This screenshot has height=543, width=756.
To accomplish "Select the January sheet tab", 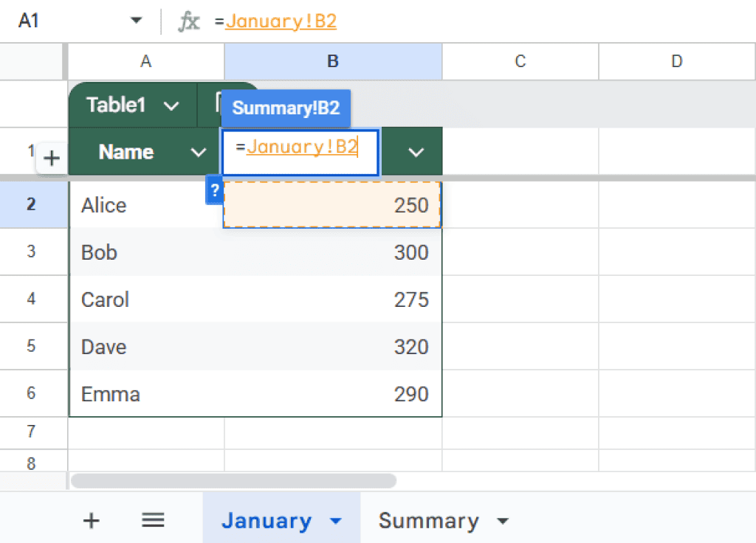I will (x=266, y=520).
